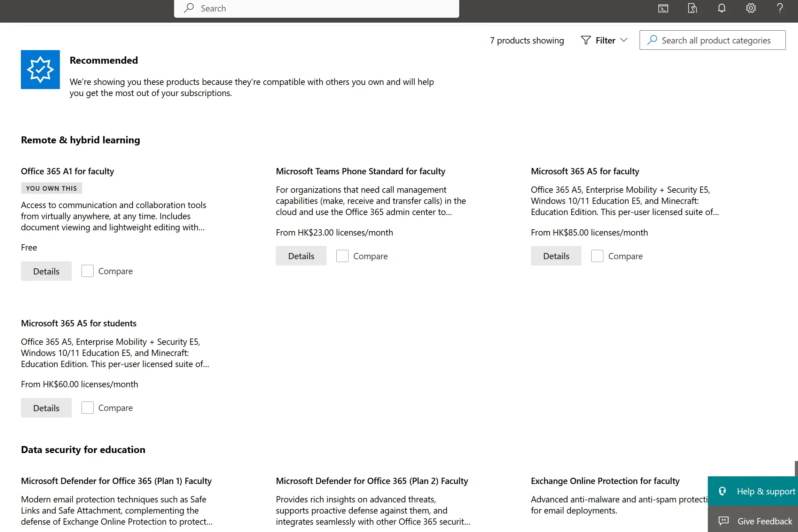The height and width of the screenshot is (532, 798).
Task: Click into the top Search field
Action: [x=316, y=8]
